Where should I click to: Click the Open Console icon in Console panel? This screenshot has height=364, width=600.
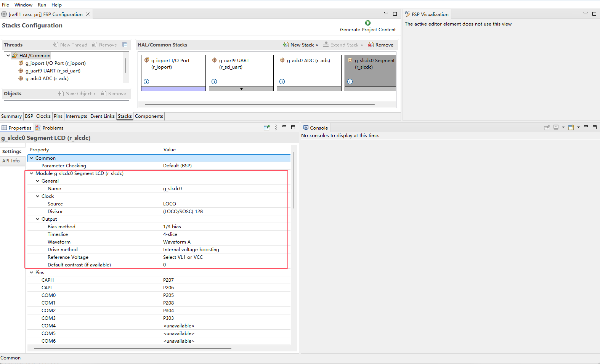(x=571, y=127)
